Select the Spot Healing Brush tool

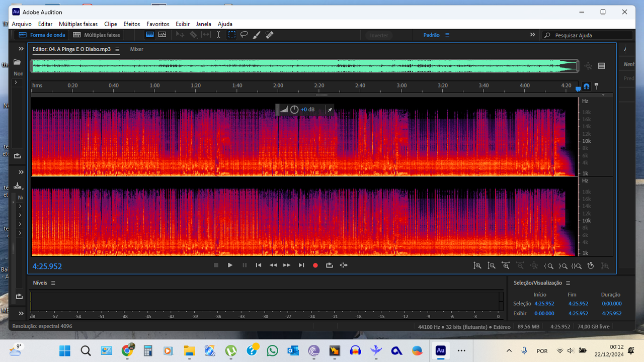click(269, 35)
